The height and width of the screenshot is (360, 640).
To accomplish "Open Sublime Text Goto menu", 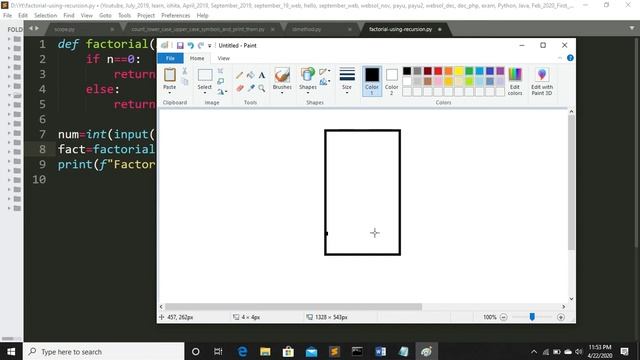I will click(105, 16).
